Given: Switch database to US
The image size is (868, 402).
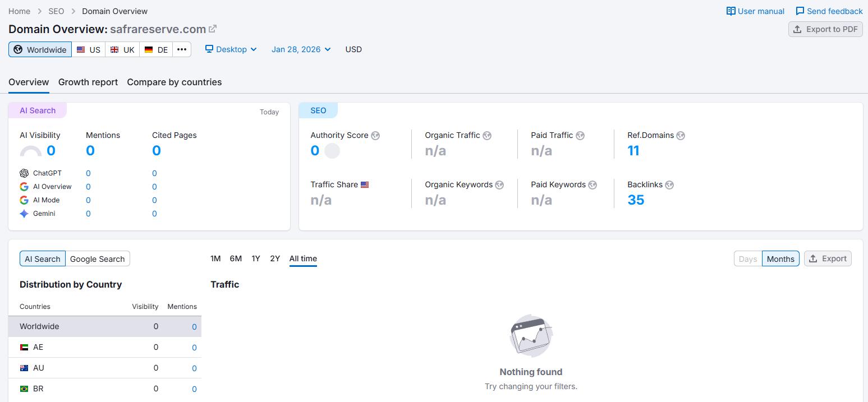Looking at the screenshot, I should coord(89,49).
